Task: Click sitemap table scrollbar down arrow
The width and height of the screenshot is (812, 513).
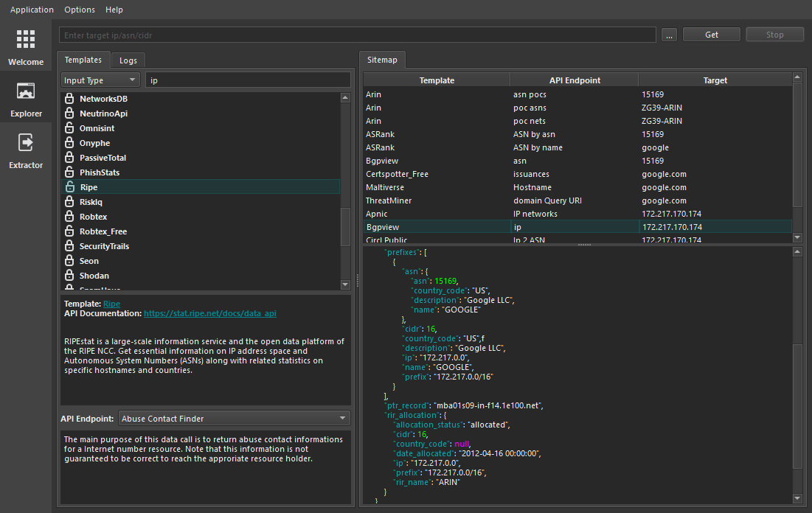Action: (x=797, y=237)
